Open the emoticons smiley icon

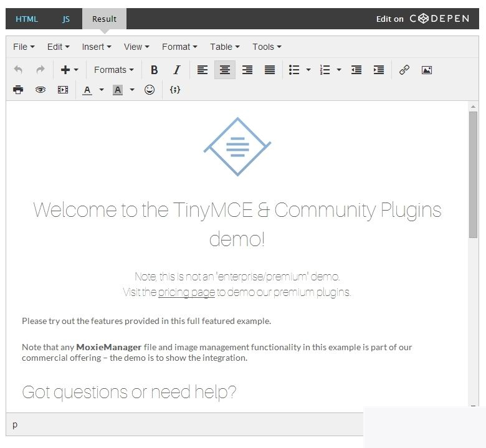pos(150,90)
